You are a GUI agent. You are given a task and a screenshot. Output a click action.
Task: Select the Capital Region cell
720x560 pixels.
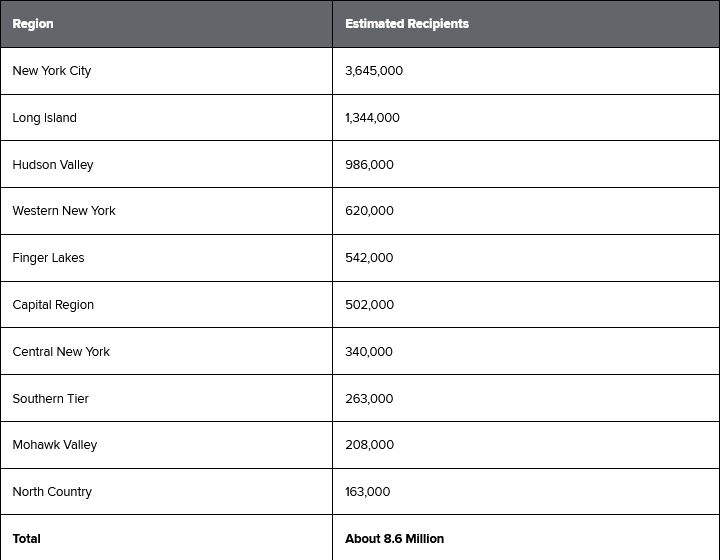coord(53,305)
